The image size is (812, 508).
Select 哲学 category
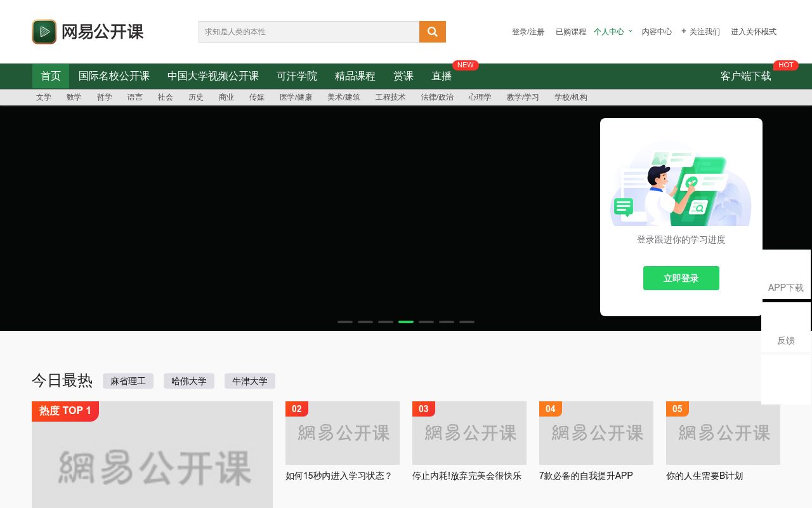pyautogui.click(x=105, y=97)
